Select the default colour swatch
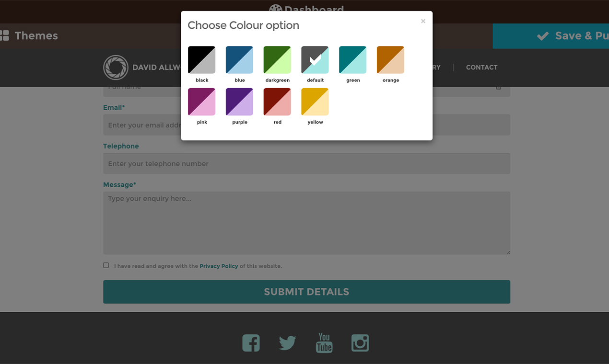Screen dimensions: 609x364 pos(315,60)
